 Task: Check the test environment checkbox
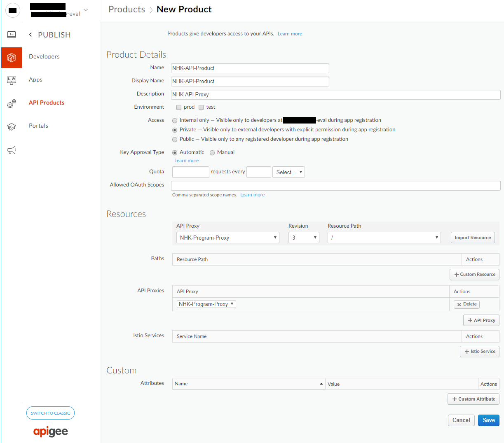coord(201,107)
